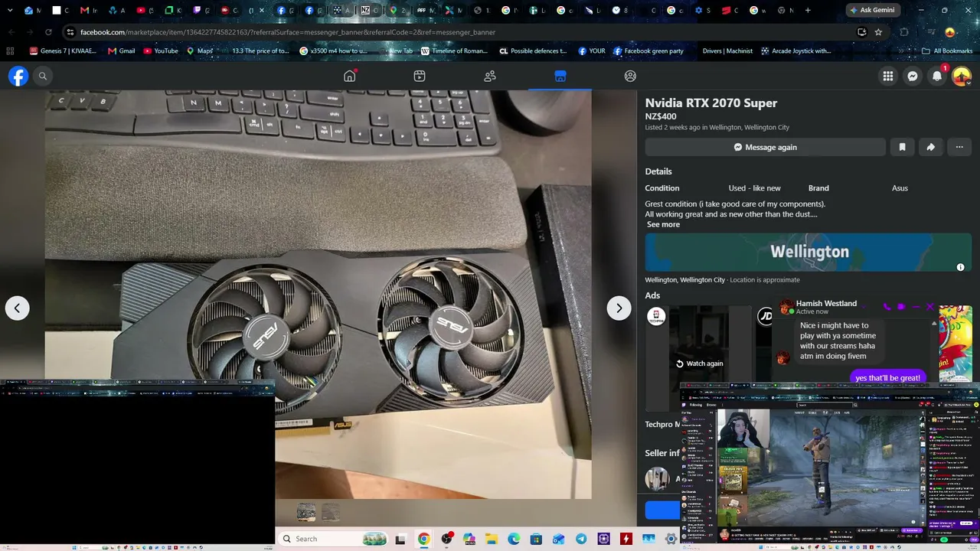The width and height of the screenshot is (980, 551).
Task: Open the Chrome apps grid shortcut
Action: pyautogui.click(x=10, y=51)
